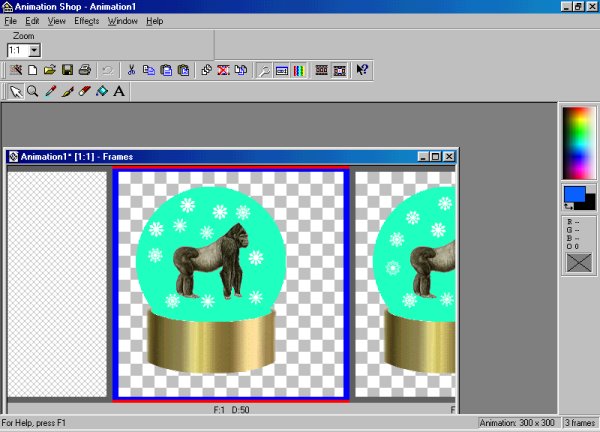
Task: Click the Print icon in the toolbar
Action: coord(85,70)
